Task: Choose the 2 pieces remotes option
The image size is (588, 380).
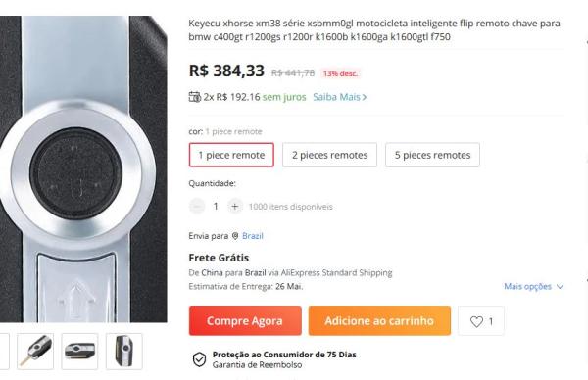Action: point(329,155)
